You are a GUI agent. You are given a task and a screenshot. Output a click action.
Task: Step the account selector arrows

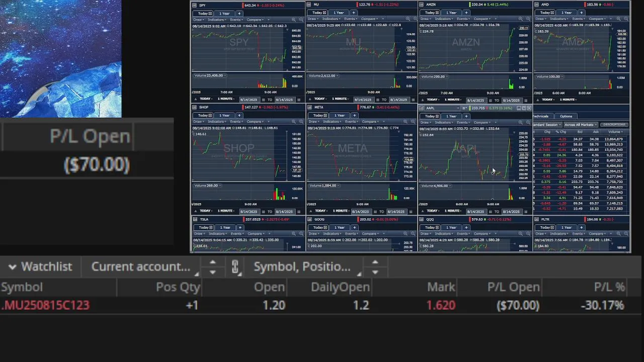212,267
